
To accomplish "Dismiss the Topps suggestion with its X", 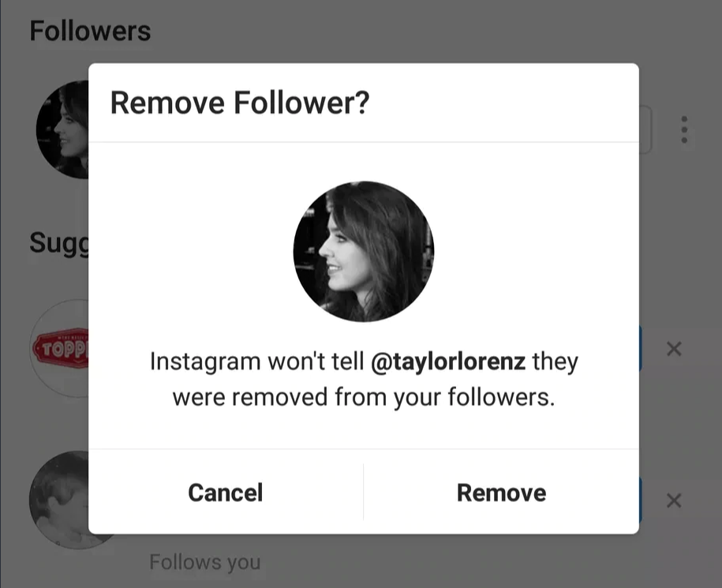I will click(x=673, y=349).
